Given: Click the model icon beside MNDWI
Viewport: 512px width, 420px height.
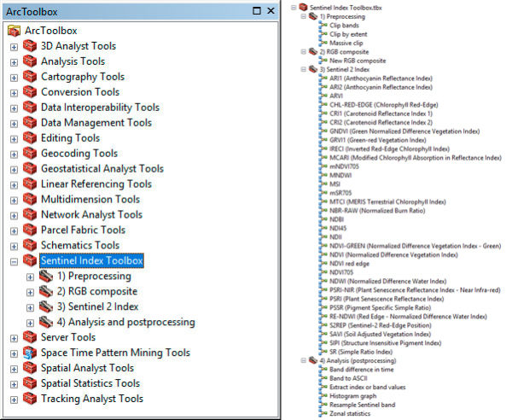Looking at the screenshot, I should 323,175.
